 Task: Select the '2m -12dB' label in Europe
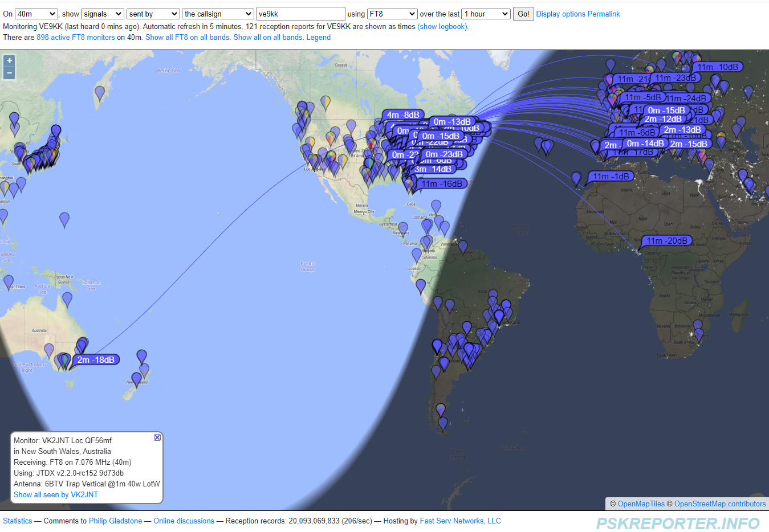(x=662, y=119)
